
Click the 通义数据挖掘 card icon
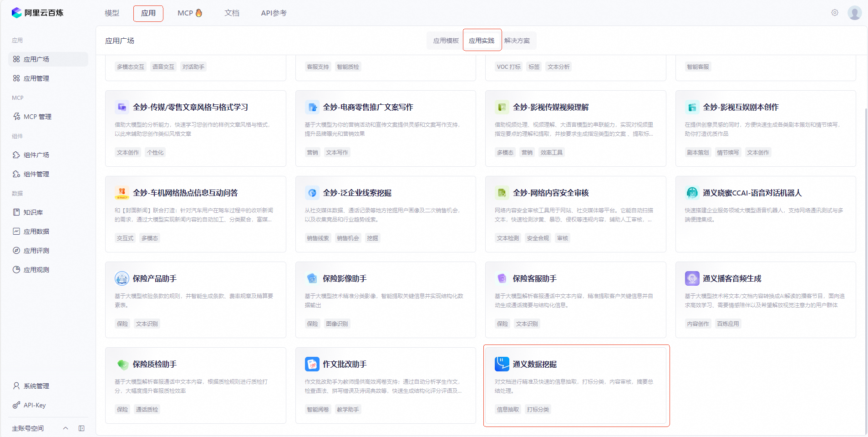pos(502,364)
